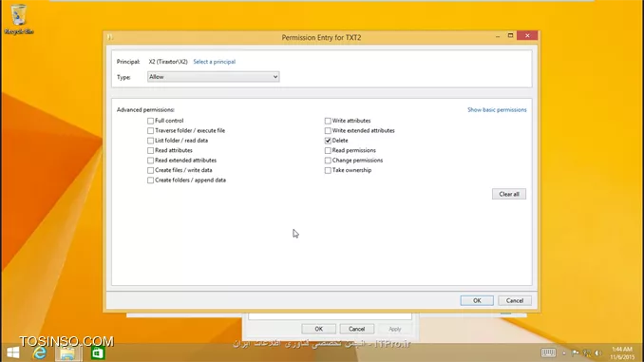The image size is (644, 362).
Task: Enable the Full control checkbox
Action: coord(150,121)
